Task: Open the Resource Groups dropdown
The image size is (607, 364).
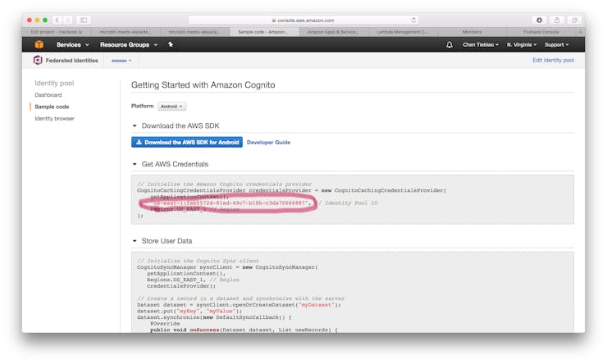Action: pos(129,45)
